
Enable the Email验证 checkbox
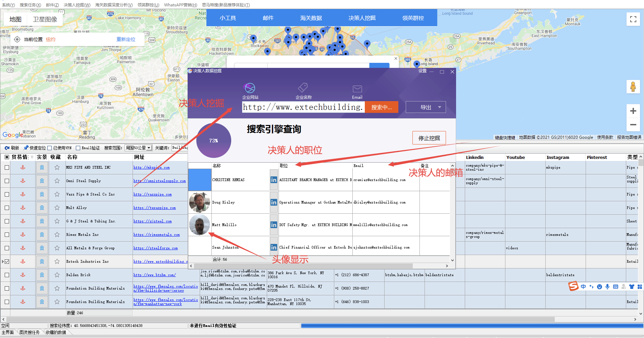(x=78, y=148)
